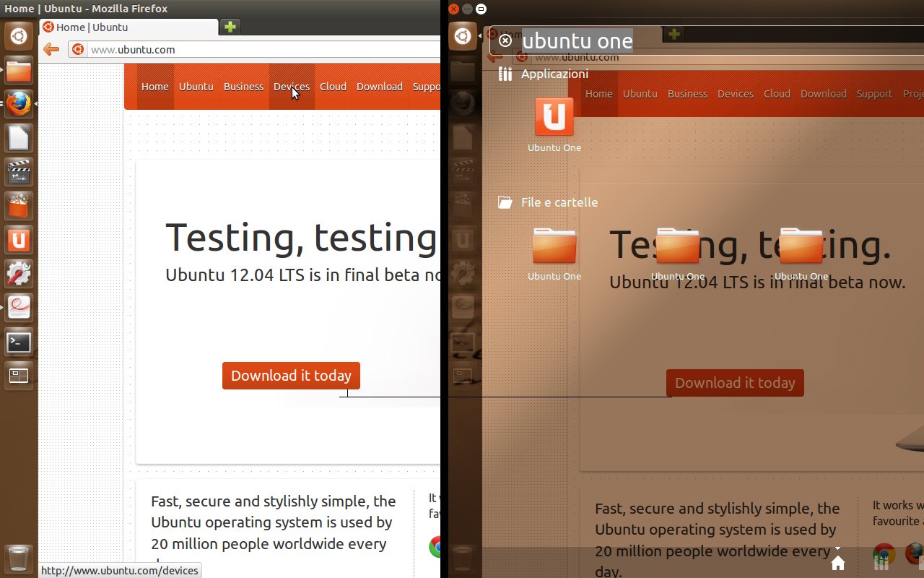Click the Ubuntu One icon in left launcher
The image size is (924, 578).
[19, 240]
